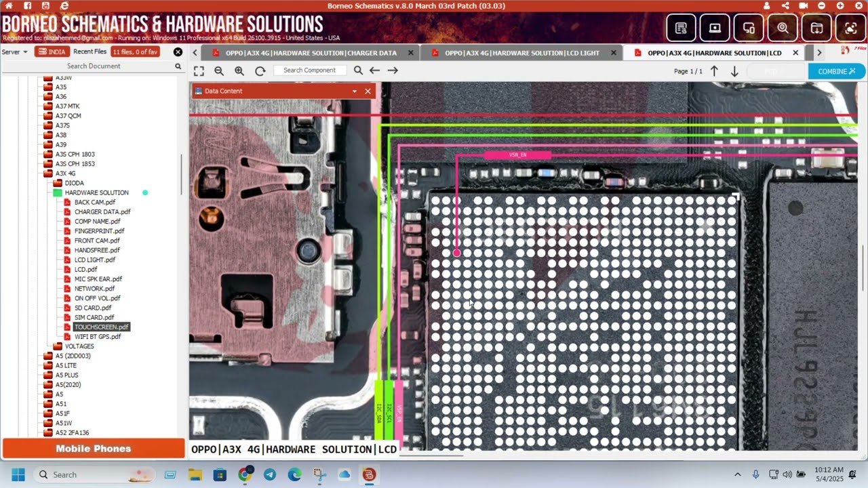Screen dimensions: 868x488
Task: Collapse the A3X 4G folder
Action: [x=48, y=174]
